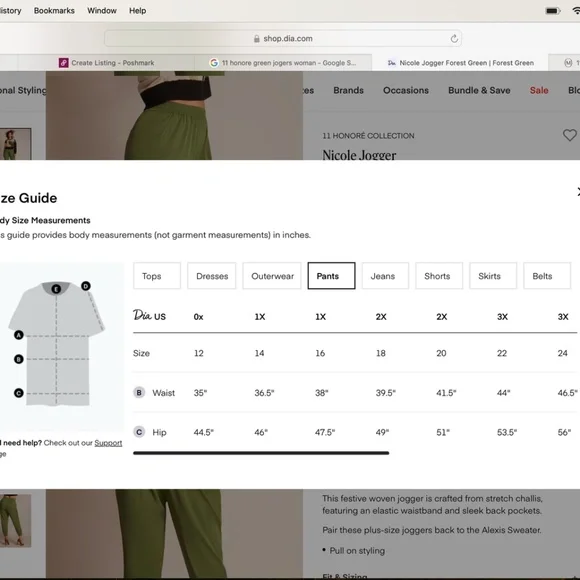The image size is (580, 580).
Task: Click marker A on the shirt diagram
Action: point(18,335)
